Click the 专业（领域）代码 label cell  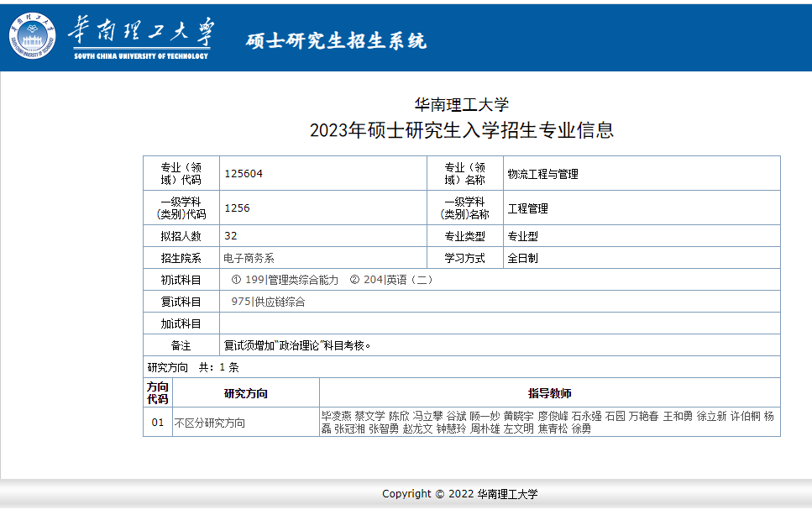pos(181,173)
